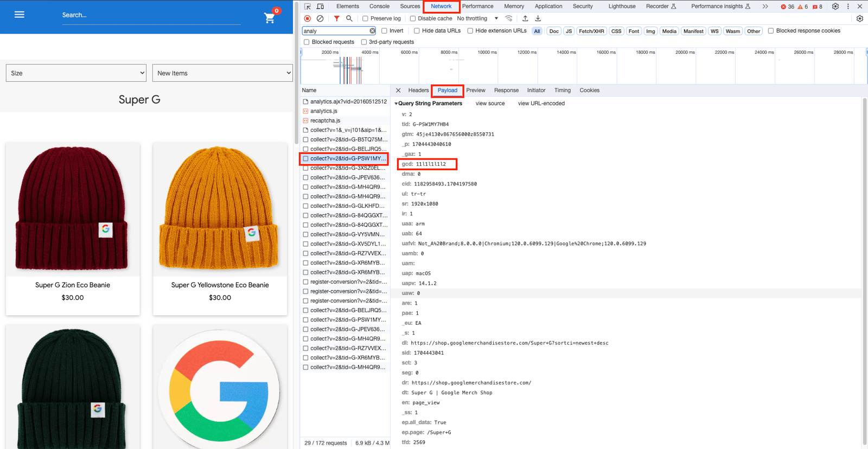
Task: Open Super G Yellowstone Eco Beanie product
Action: pyautogui.click(x=220, y=229)
